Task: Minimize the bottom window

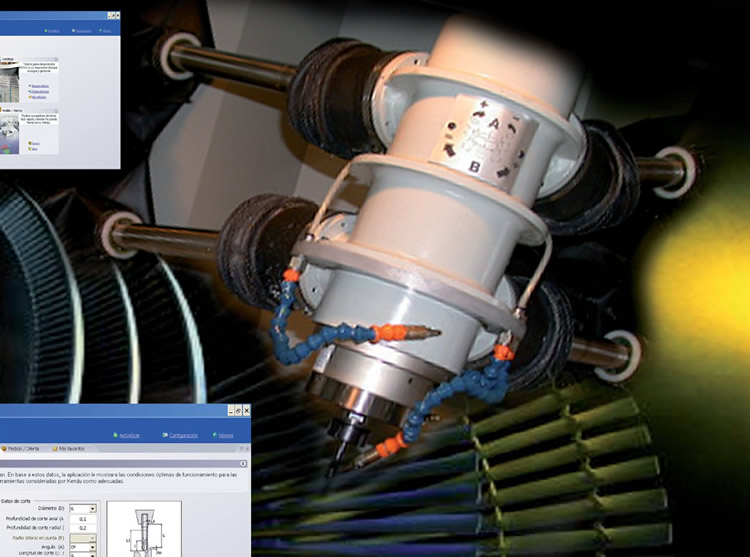Action: (x=231, y=410)
